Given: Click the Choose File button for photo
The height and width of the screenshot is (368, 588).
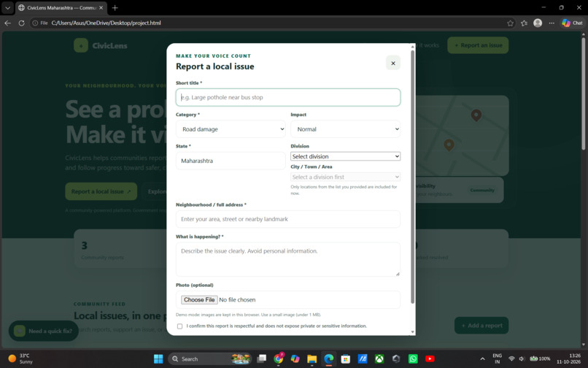Looking at the screenshot, I should pos(199,299).
